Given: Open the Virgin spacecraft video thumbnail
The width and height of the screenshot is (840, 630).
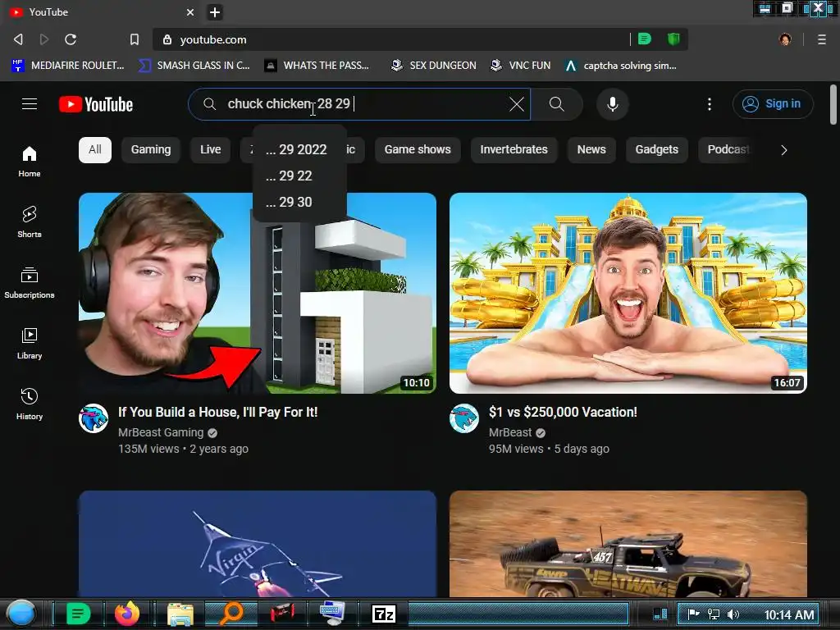Looking at the screenshot, I should click(257, 543).
